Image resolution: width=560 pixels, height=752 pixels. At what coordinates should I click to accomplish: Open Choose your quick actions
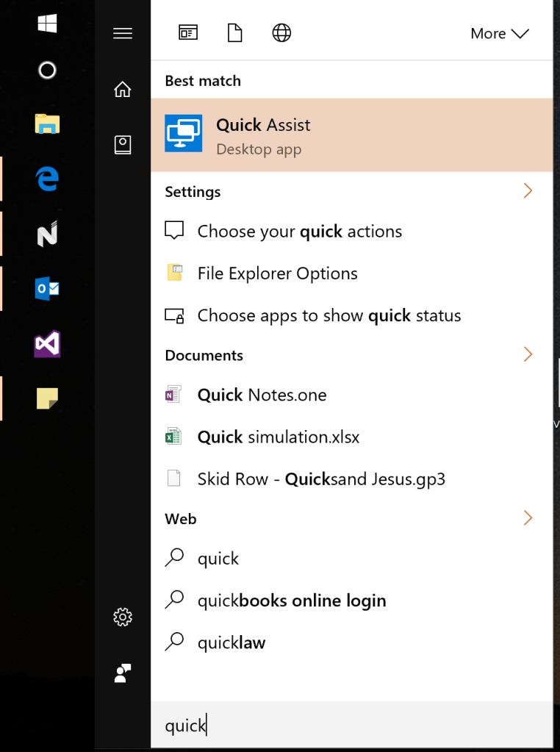point(299,231)
